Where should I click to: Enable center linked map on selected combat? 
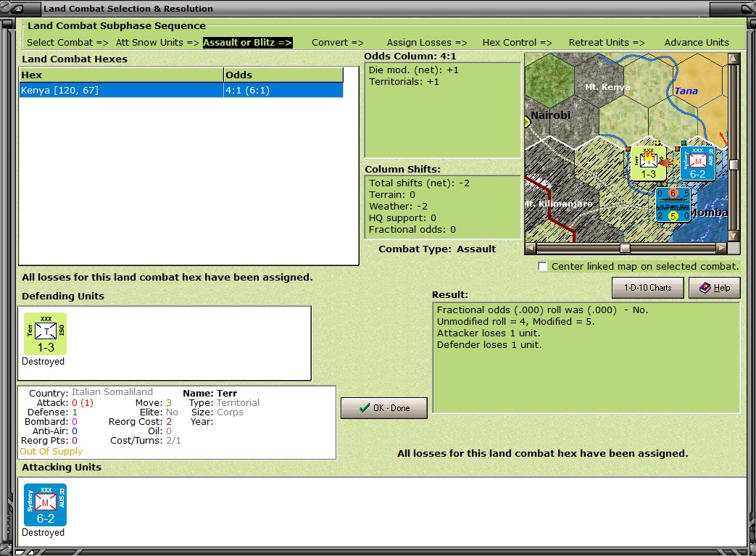click(542, 266)
